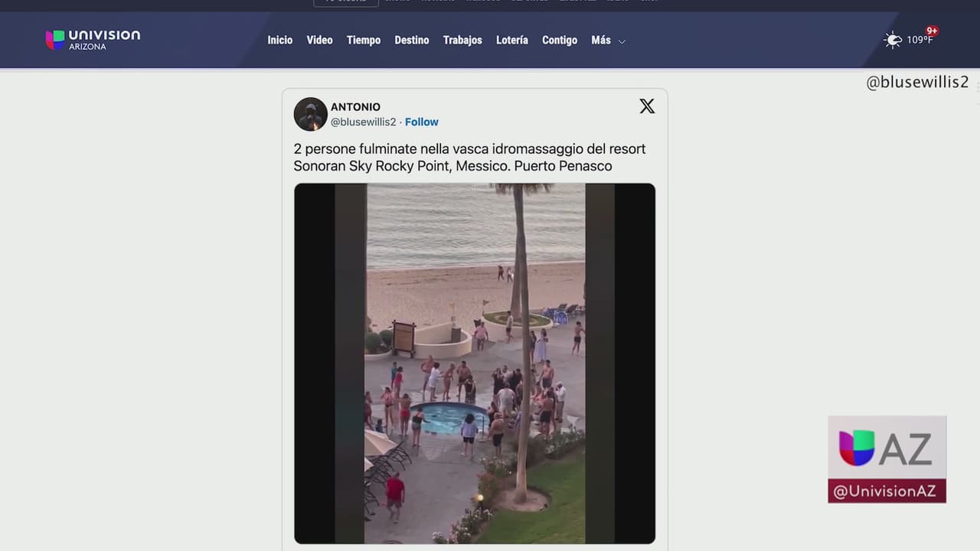Click the tweet text about Sonoran Sky resort
This screenshot has height=551, width=980.
point(469,157)
